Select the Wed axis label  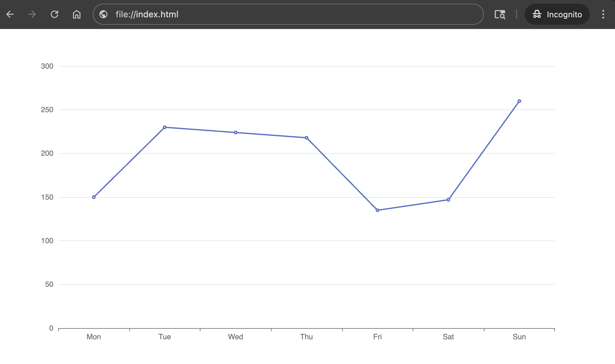tap(235, 337)
